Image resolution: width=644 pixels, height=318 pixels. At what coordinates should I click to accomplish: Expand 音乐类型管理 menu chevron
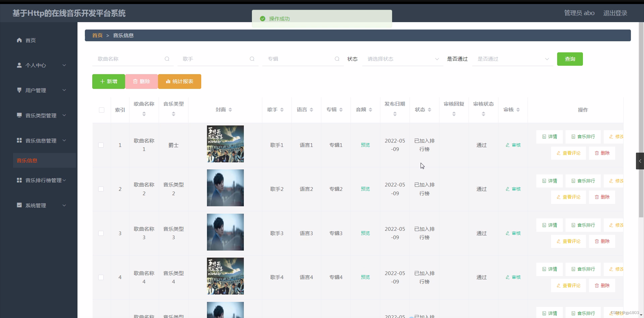pyautogui.click(x=64, y=115)
